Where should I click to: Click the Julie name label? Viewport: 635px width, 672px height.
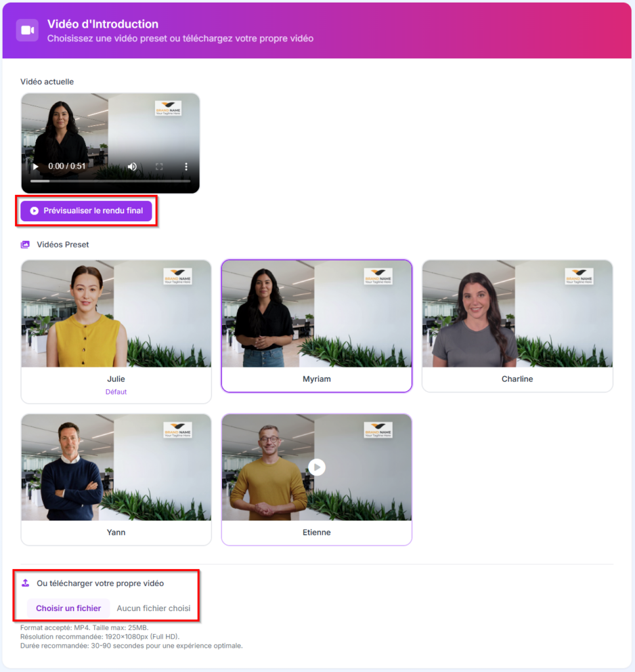click(x=116, y=379)
